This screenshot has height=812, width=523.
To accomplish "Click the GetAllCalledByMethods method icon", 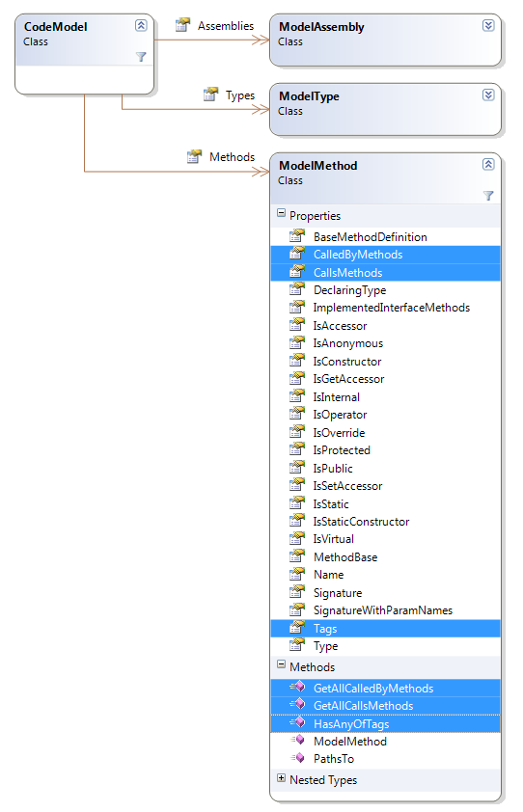I will coord(297,687).
